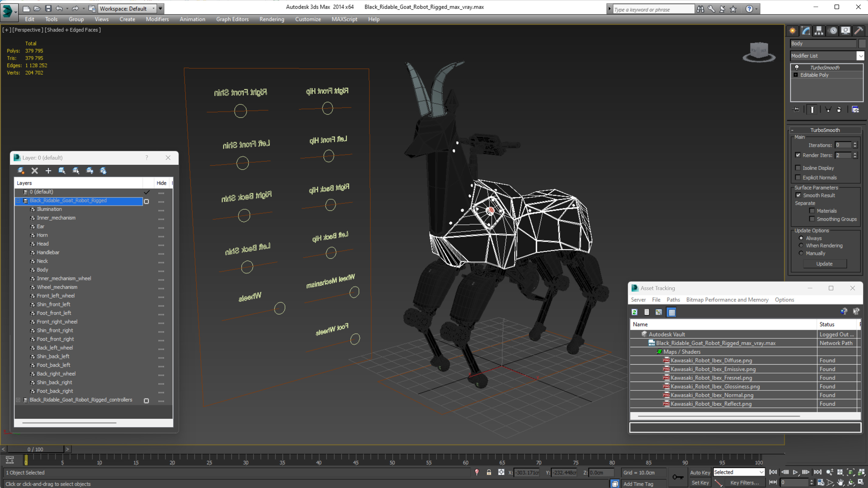Open Paths menu in Asset Tracking

tap(673, 300)
